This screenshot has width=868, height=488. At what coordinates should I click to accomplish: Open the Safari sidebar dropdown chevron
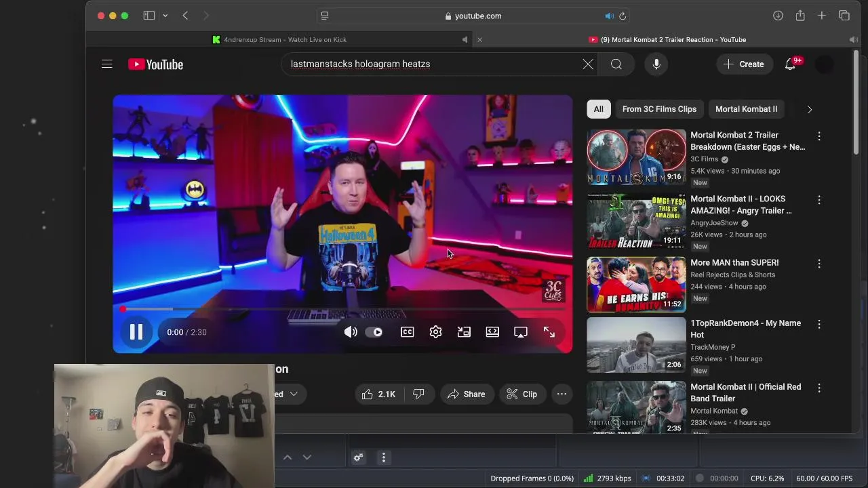(x=165, y=16)
